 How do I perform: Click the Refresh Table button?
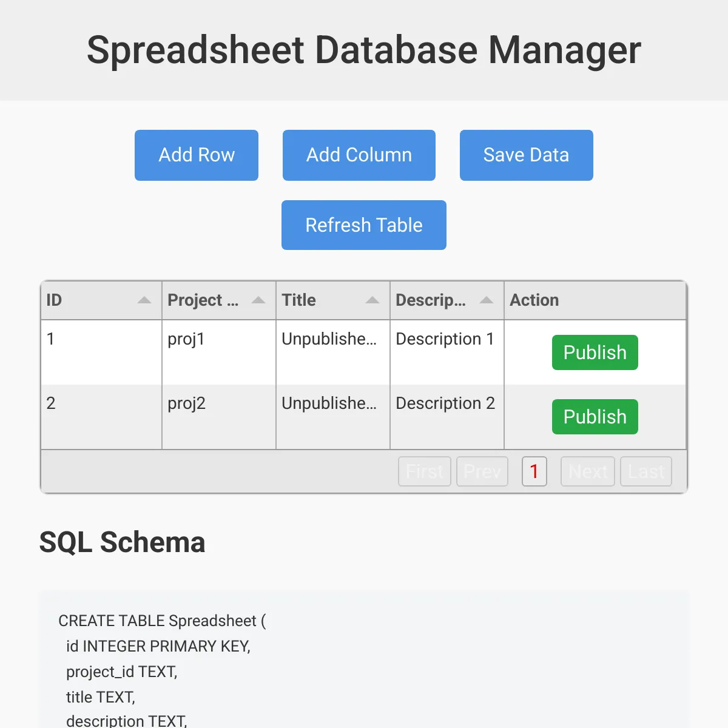point(363,225)
